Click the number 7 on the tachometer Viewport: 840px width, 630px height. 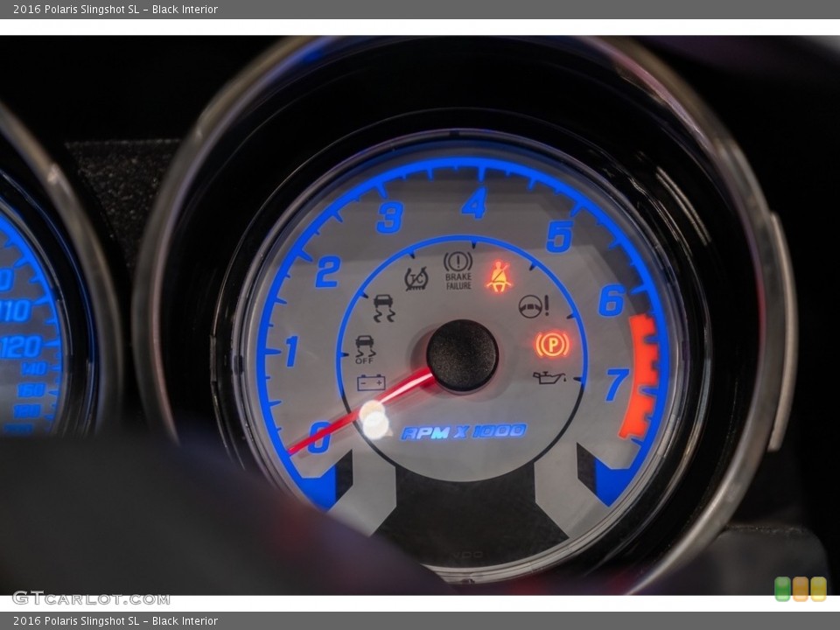[617, 384]
